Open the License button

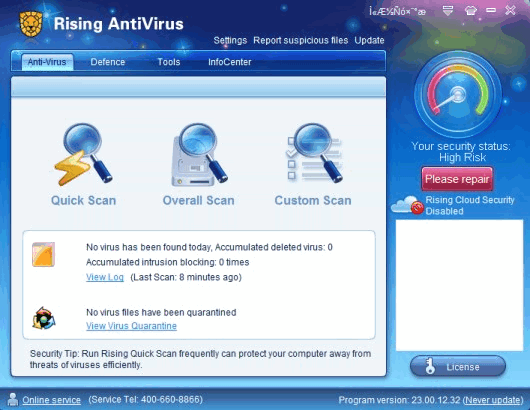(458, 366)
